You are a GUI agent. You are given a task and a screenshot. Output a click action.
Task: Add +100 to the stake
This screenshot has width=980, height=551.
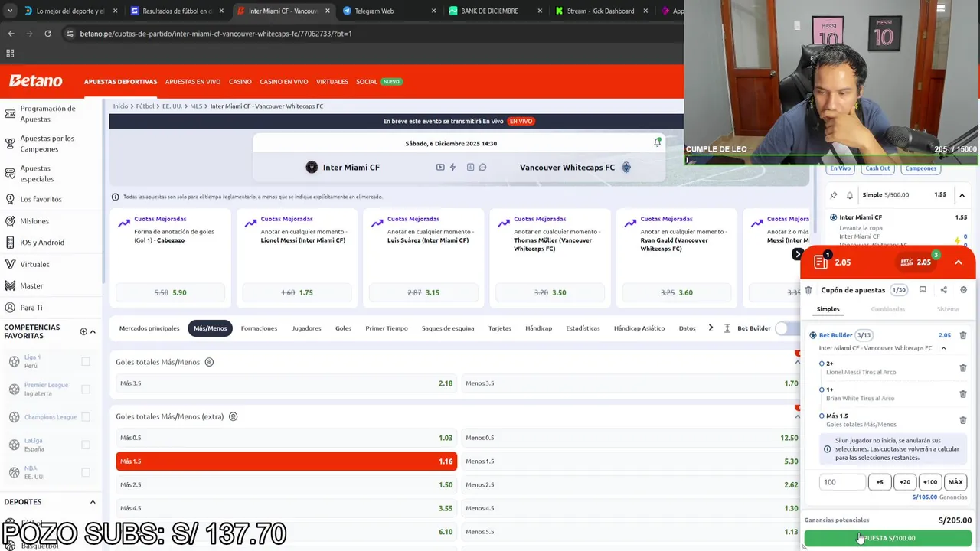click(x=930, y=482)
